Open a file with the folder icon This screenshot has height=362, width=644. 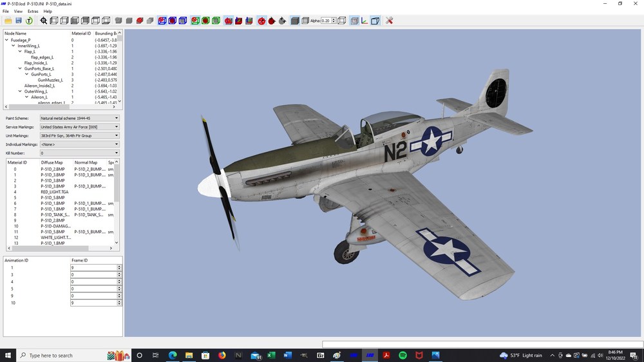8,21
